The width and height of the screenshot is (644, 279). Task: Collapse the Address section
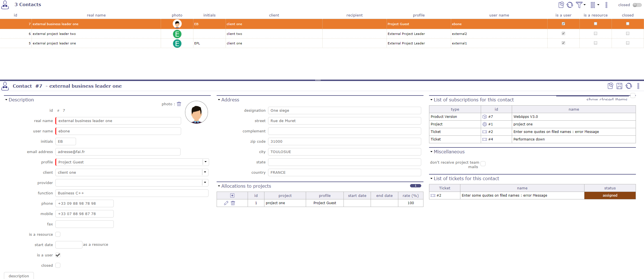[219, 100]
